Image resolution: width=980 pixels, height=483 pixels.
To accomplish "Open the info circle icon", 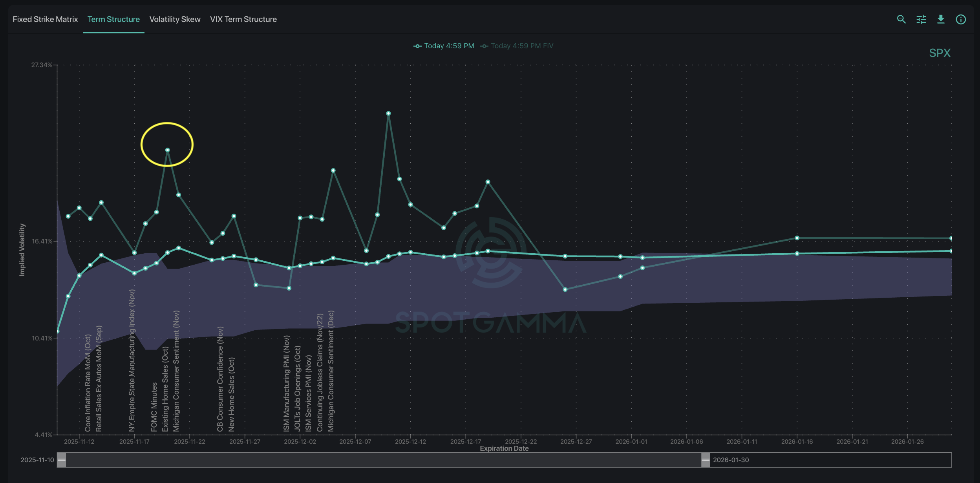I will 961,19.
